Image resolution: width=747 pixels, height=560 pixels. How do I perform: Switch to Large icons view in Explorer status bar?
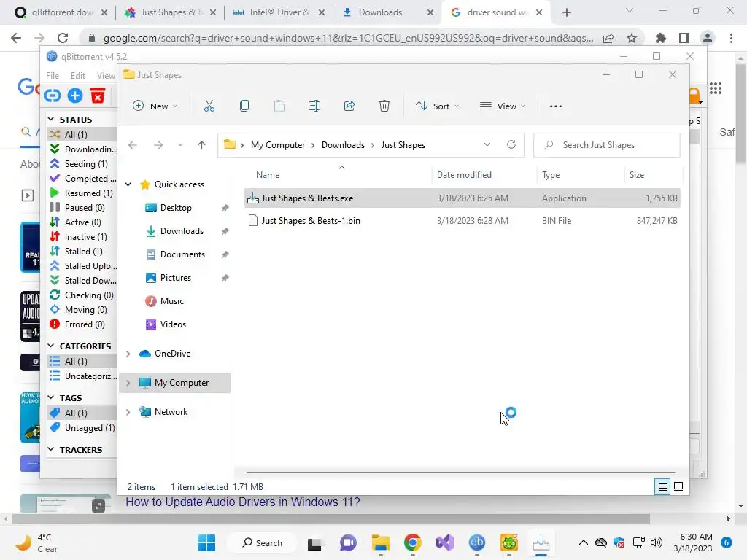[678, 486]
